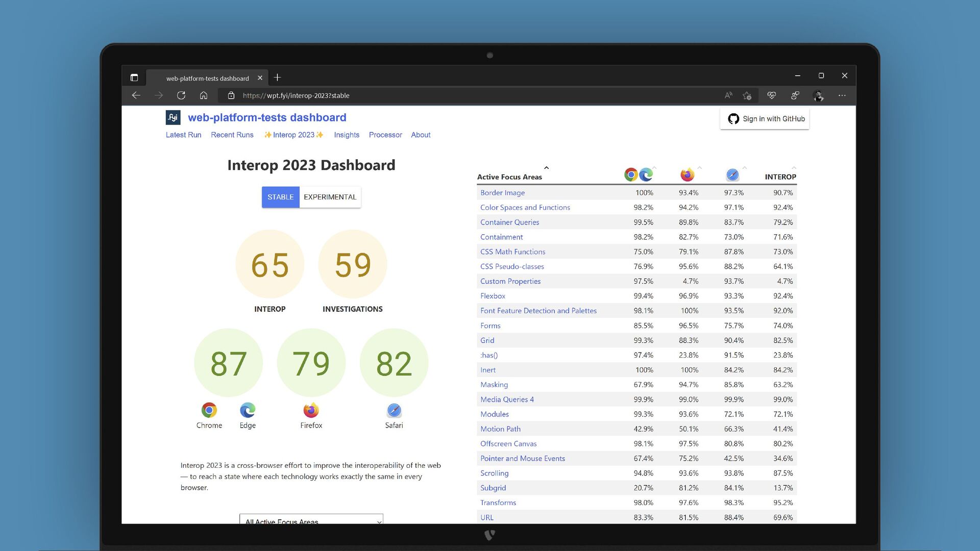Close the web-platform-tests dashboard tab
The image size is (980, 551).
tap(260, 78)
